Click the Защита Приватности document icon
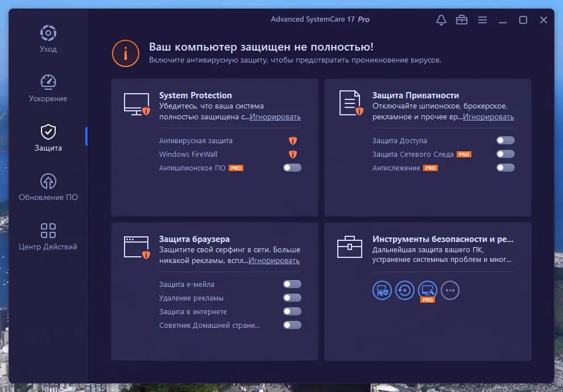 [351, 103]
